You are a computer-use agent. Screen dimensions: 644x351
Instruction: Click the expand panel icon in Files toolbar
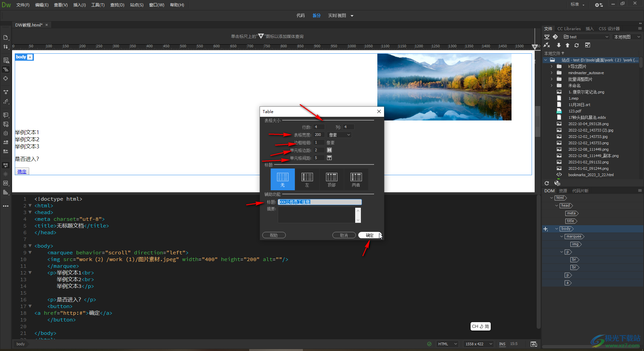pos(587,45)
